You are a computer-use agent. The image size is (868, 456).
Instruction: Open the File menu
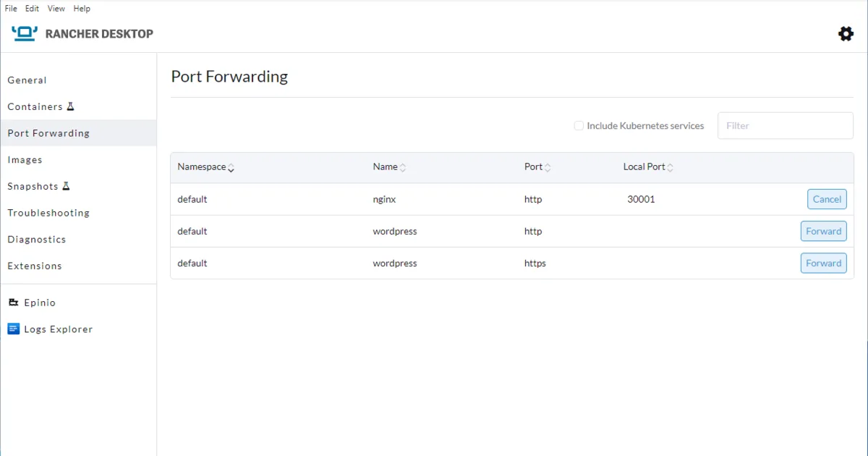click(x=11, y=9)
